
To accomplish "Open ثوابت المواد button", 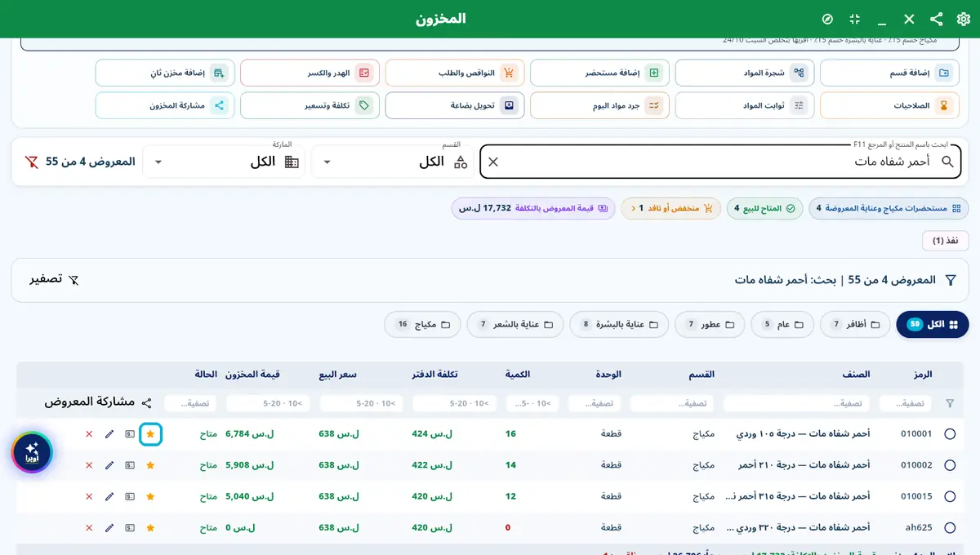I will (x=745, y=105).
